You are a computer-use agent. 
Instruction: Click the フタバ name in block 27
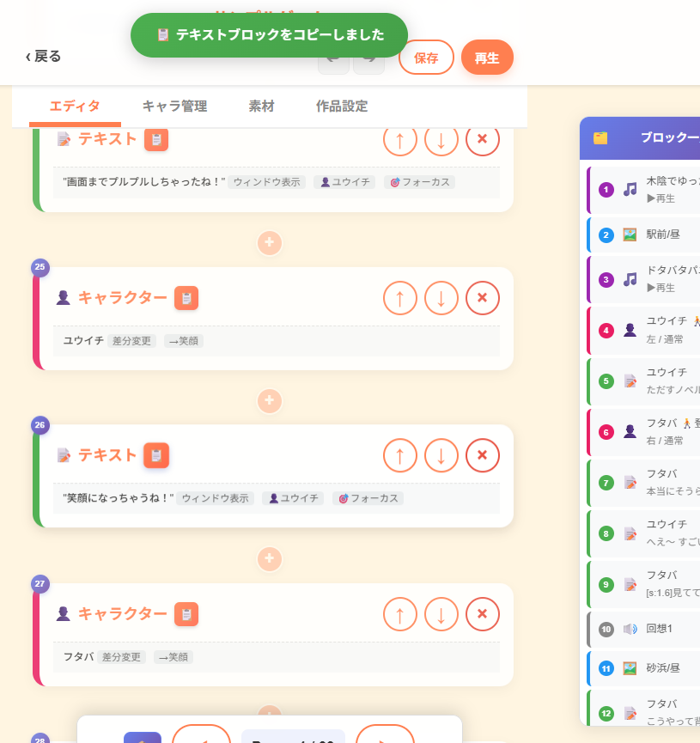coord(78,657)
